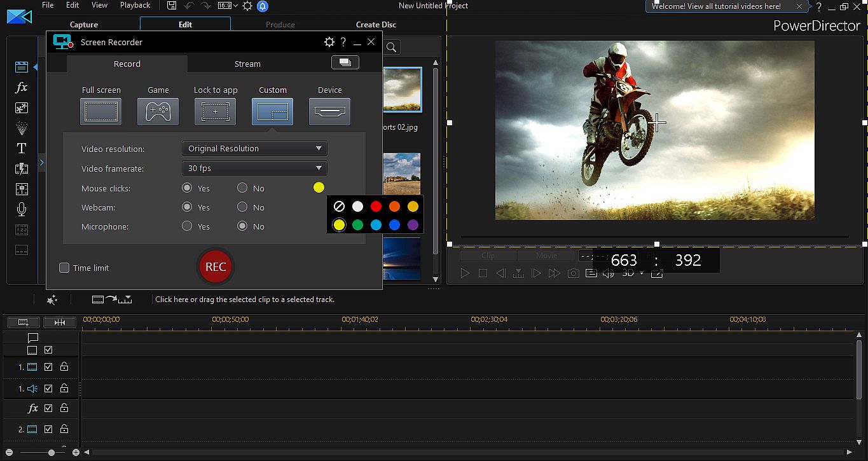Choose the Game capture mode icon
868x461 pixels.
158,112
